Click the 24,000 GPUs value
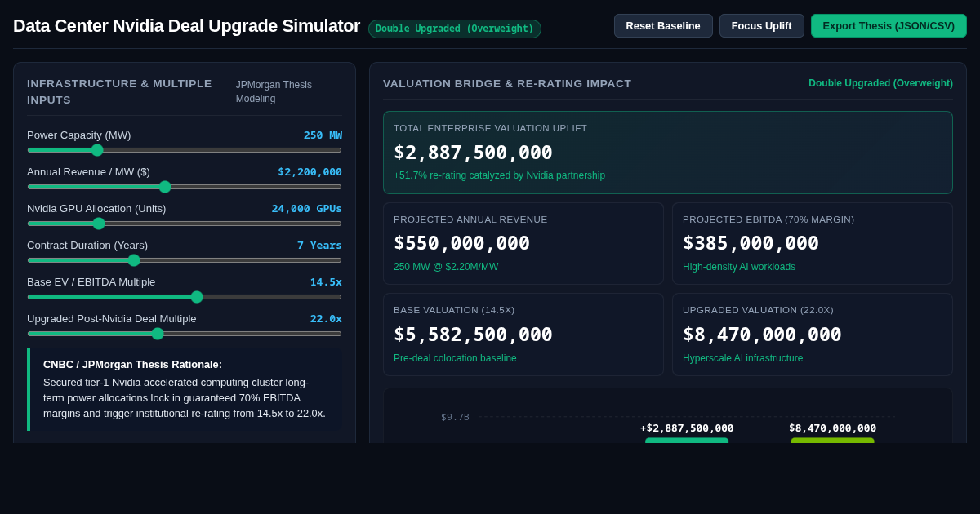Image resolution: width=980 pixels, height=514 pixels. tap(307, 209)
